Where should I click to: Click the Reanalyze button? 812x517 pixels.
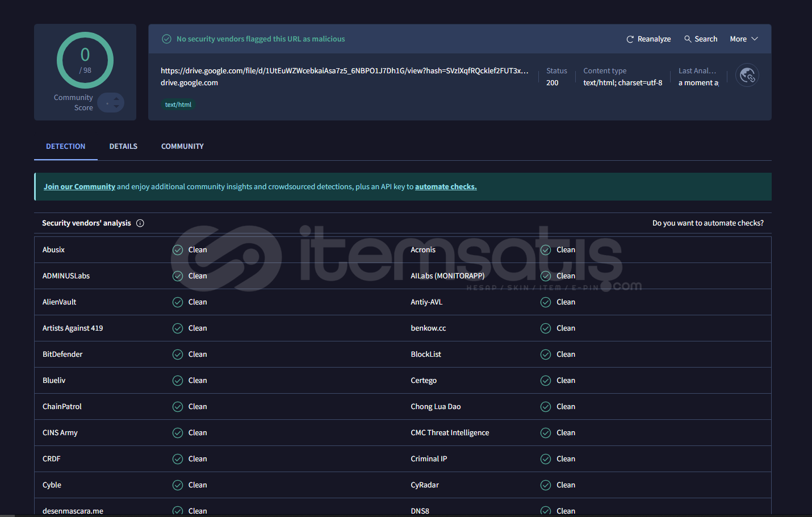[x=648, y=39]
